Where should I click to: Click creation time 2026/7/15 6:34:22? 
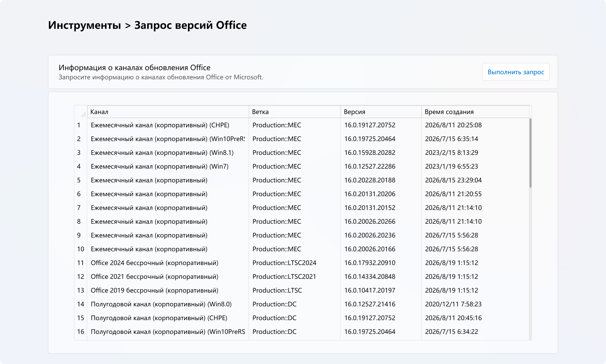(475, 332)
